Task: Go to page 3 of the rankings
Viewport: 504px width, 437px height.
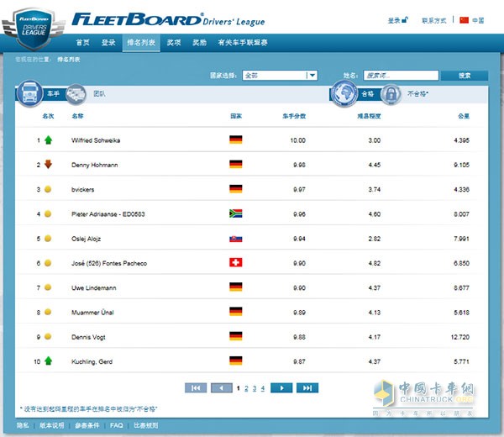Action: point(255,387)
